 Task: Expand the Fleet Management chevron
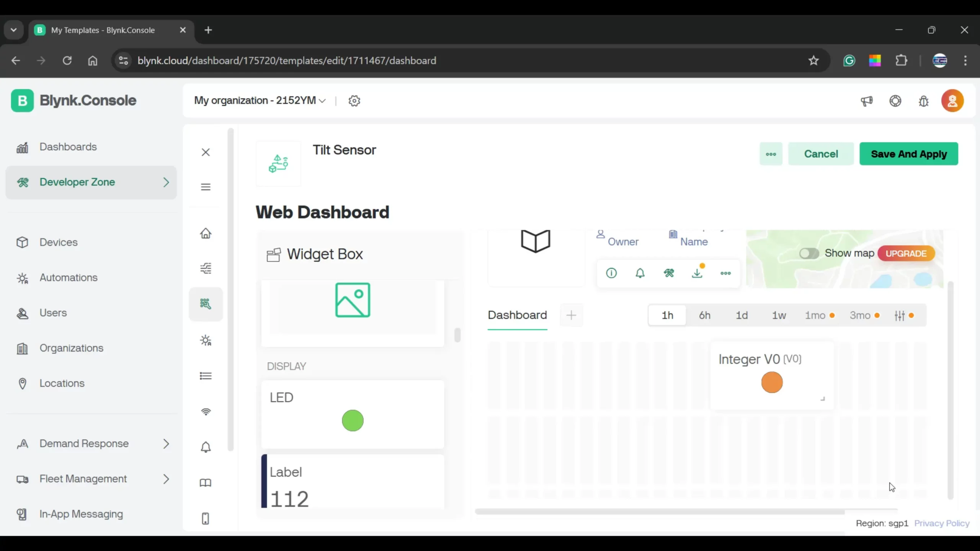[166, 479]
